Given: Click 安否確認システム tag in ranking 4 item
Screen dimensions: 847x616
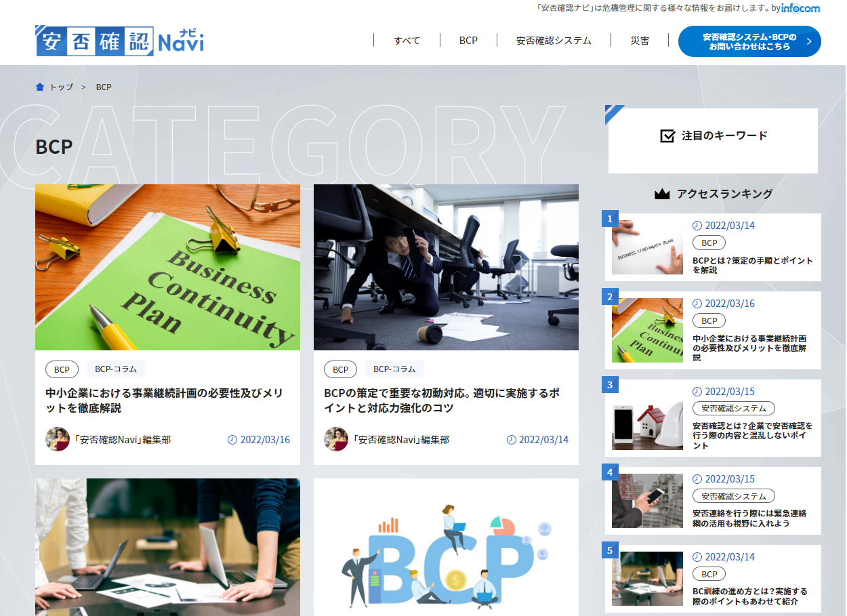Looking at the screenshot, I should pos(734,497).
